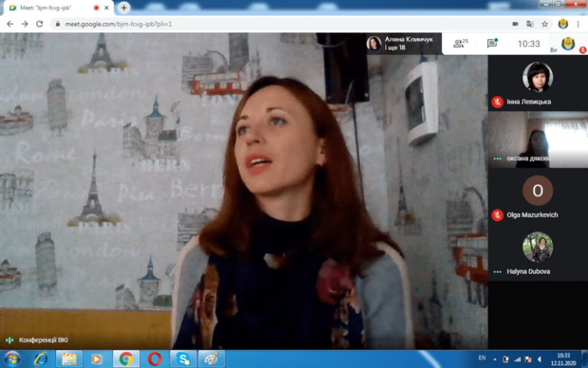Open the meeting chat icon
Image resolution: width=588 pixels, height=368 pixels.
[492, 44]
